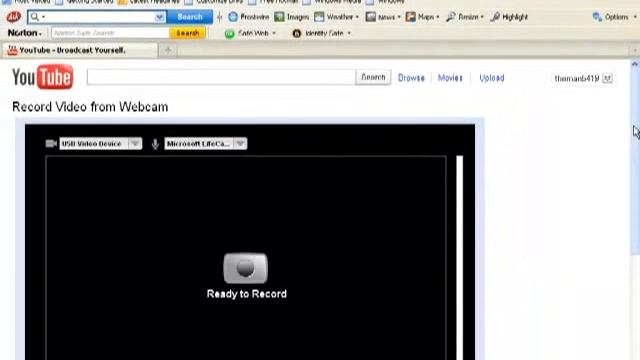640x360 pixels.
Task: Click the blue Ask toolbar Search button
Action: [190, 17]
